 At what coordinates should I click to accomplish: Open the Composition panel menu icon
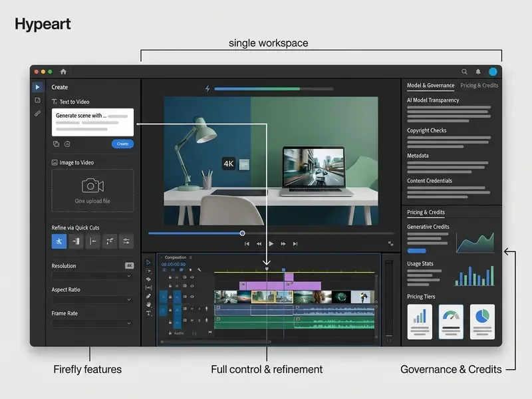[x=190, y=257]
